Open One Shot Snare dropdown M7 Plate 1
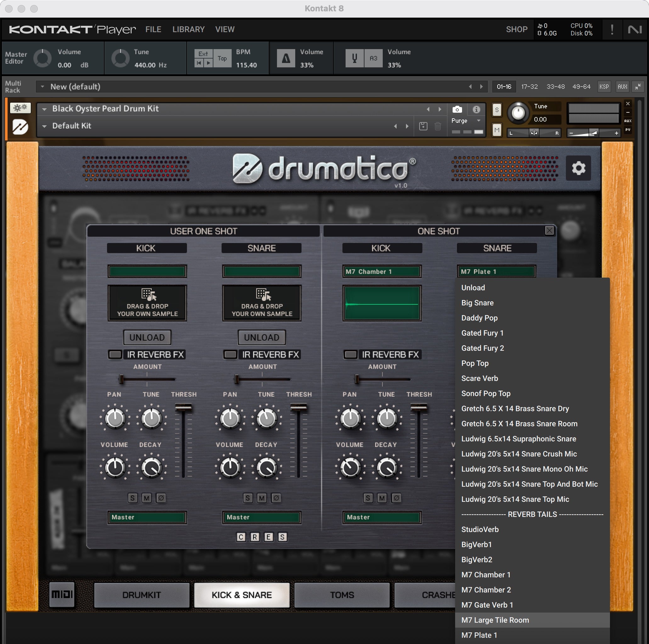The image size is (649, 644). click(x=496, y=271)
